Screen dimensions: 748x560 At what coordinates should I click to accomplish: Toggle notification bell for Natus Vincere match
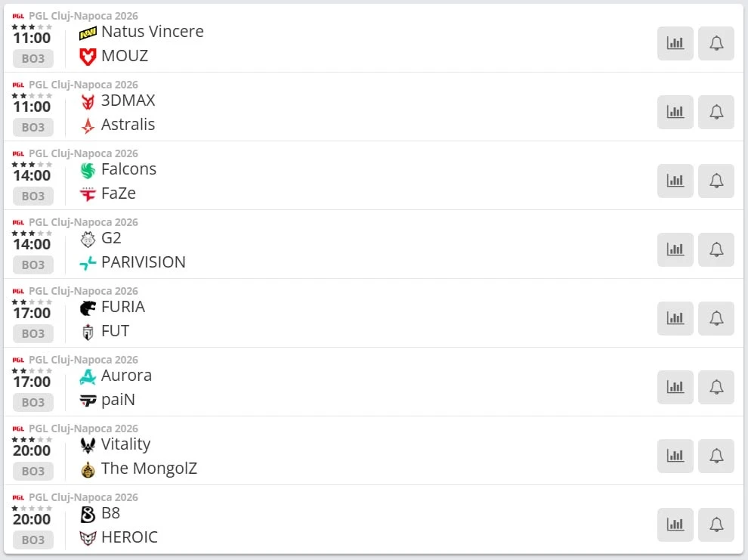click(x=716, y=44)
